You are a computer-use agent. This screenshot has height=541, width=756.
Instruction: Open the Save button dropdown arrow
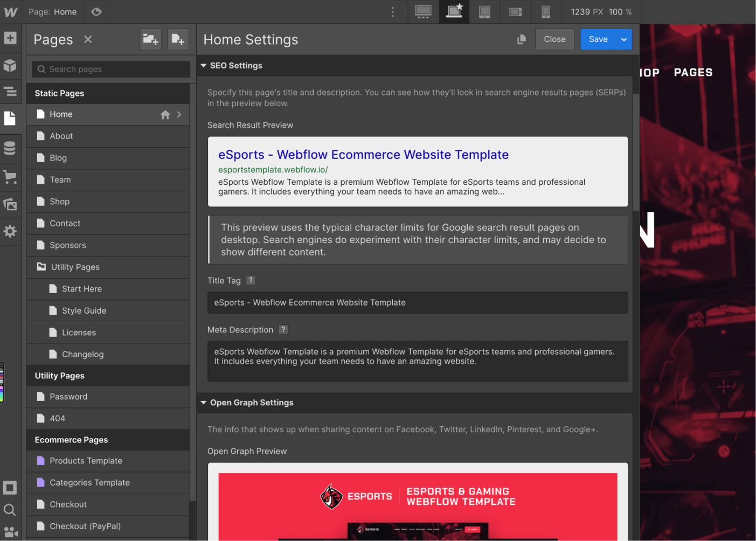coord(624,39)
